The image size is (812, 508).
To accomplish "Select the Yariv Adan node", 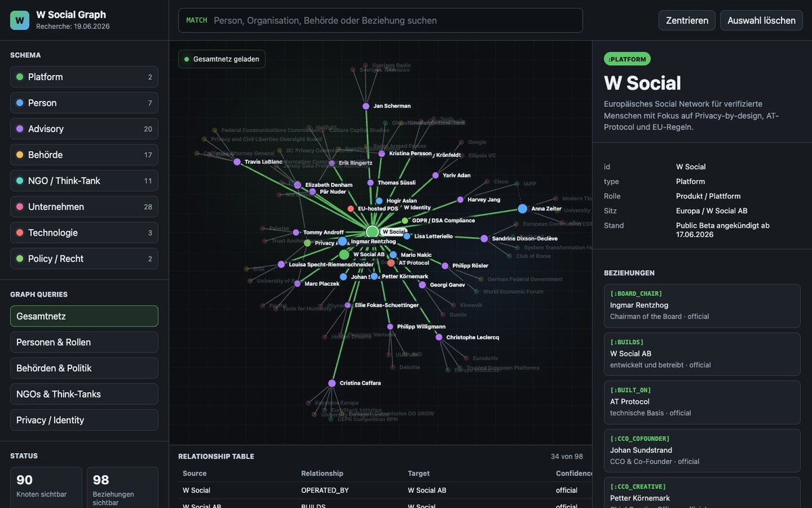I will pyautogui.click(x=435, y=175).
